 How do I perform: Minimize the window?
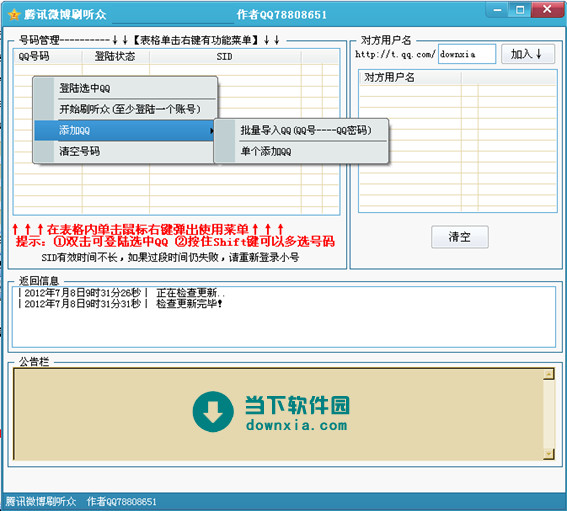pyautogui.click(x=498, y=10)
